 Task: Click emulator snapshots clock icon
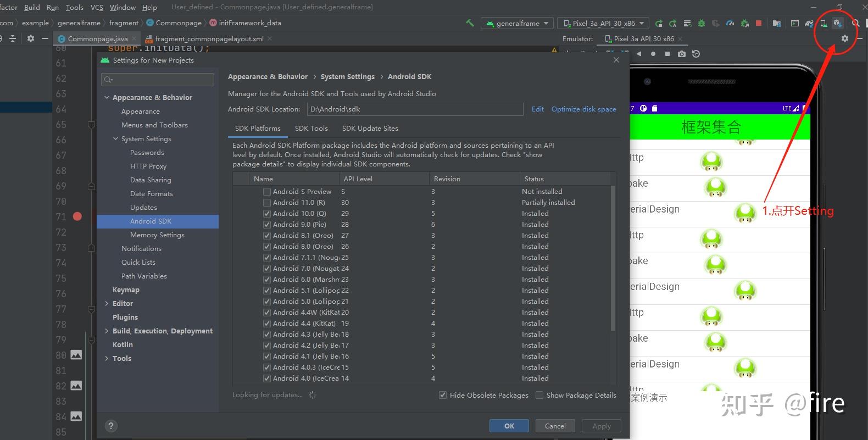[x=696, y=54]
